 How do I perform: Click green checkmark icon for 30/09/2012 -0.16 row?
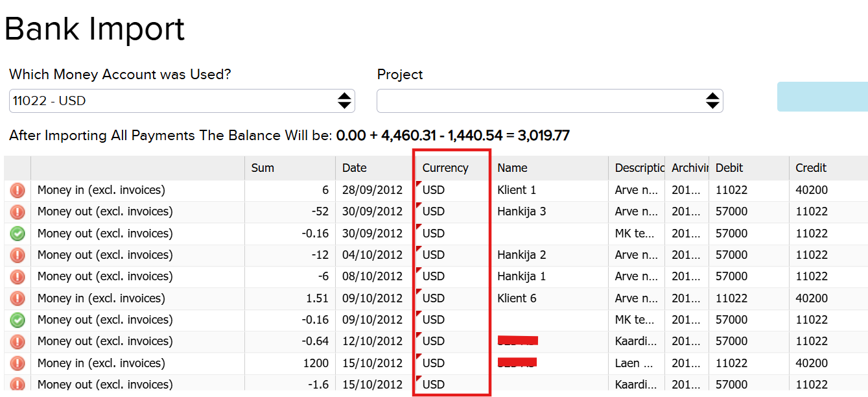pyautogui.click(x=18, y=234)
